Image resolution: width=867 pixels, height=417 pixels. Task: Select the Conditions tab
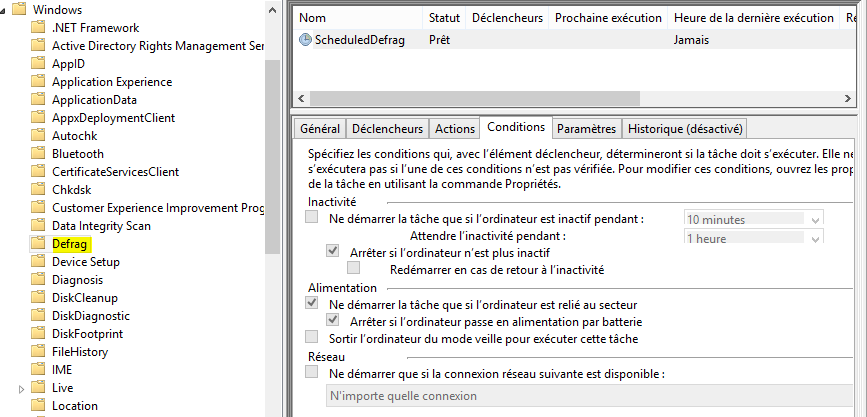pyautogui.click(x=516, y=127)
